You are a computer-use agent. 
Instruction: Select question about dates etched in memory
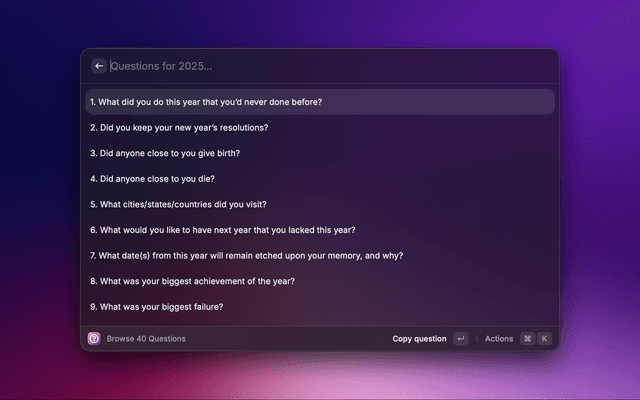(x=246, y=255)
